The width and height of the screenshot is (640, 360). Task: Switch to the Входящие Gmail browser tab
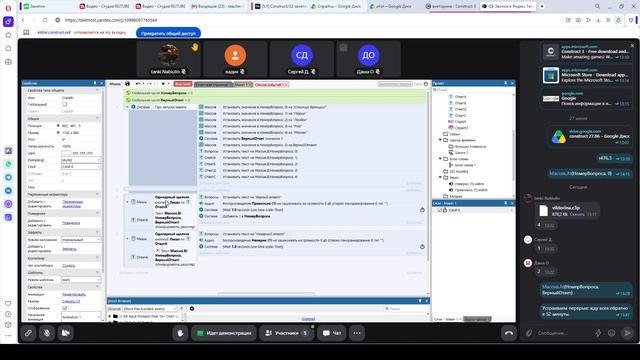click(x=218, y=6)
